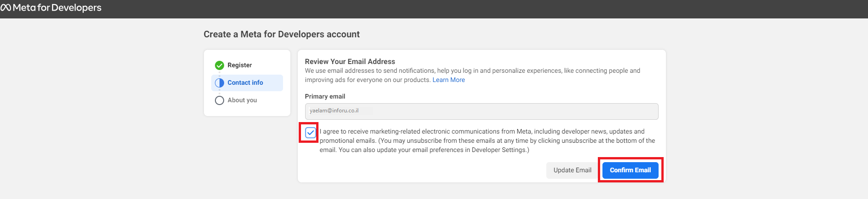This screenshot has height=199, width=868.
Task: Click the Review Your Email Address heading
Action: (x=350, y=61)
